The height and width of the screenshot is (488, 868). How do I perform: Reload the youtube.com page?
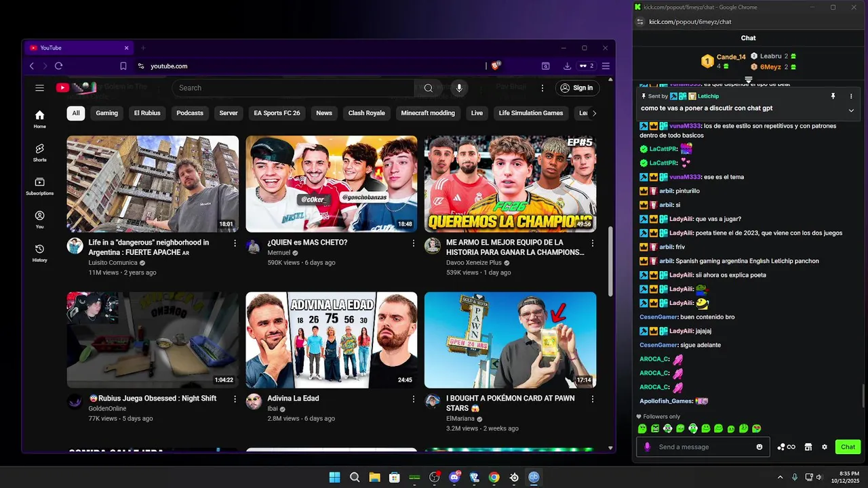click(x=59, y=66)
